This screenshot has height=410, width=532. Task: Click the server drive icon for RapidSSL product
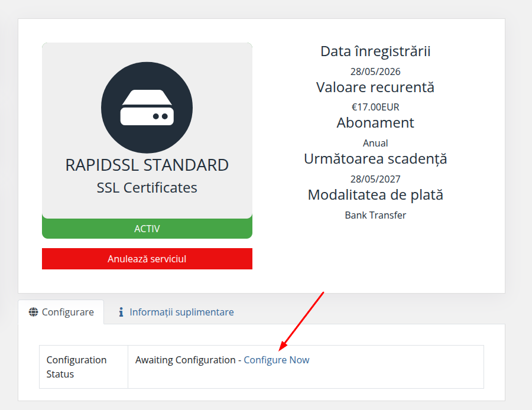[x=147, y=108]
